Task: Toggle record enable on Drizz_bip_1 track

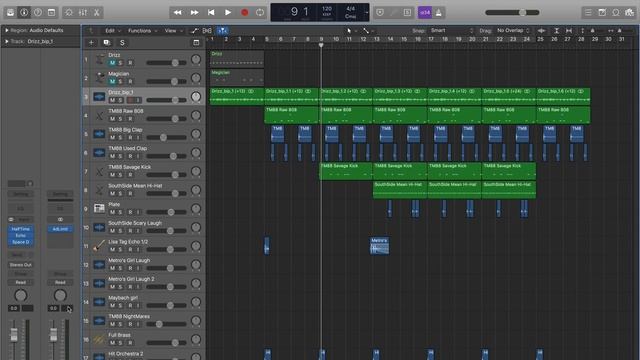Action: [x=131, y=100]
